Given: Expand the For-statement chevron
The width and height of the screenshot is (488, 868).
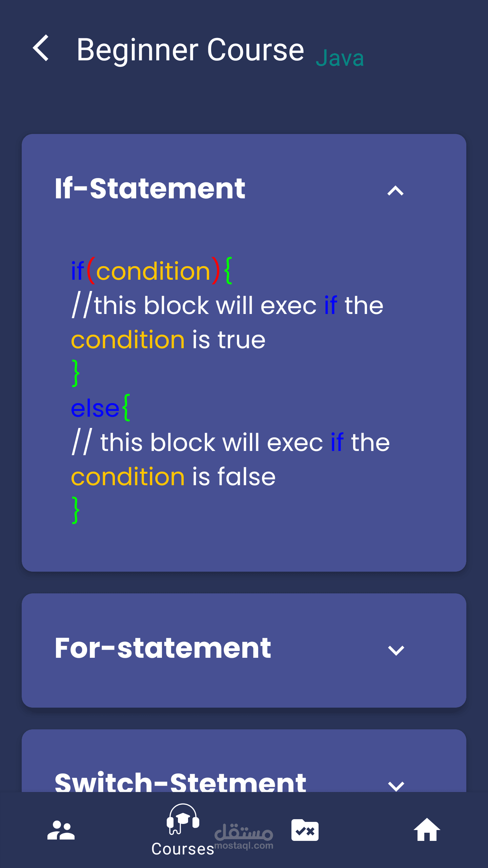Looking at the screenshot, I should pos(396,650).
